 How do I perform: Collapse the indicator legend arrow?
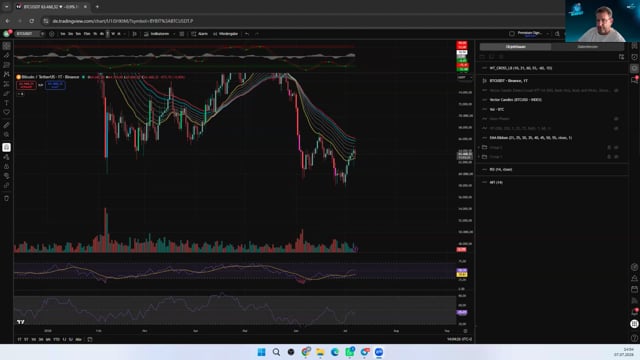click(x=20, y=94)
